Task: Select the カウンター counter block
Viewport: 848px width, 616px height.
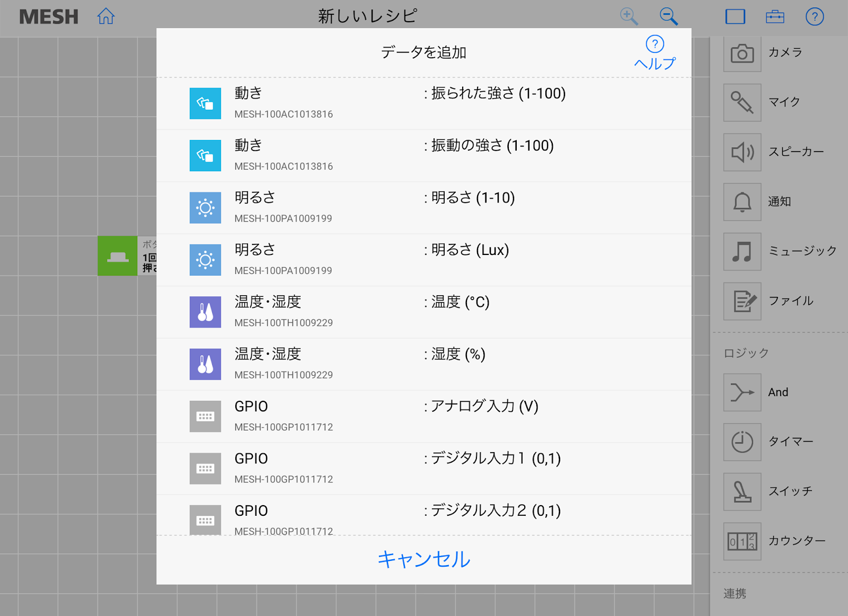Action: [743, 541]
